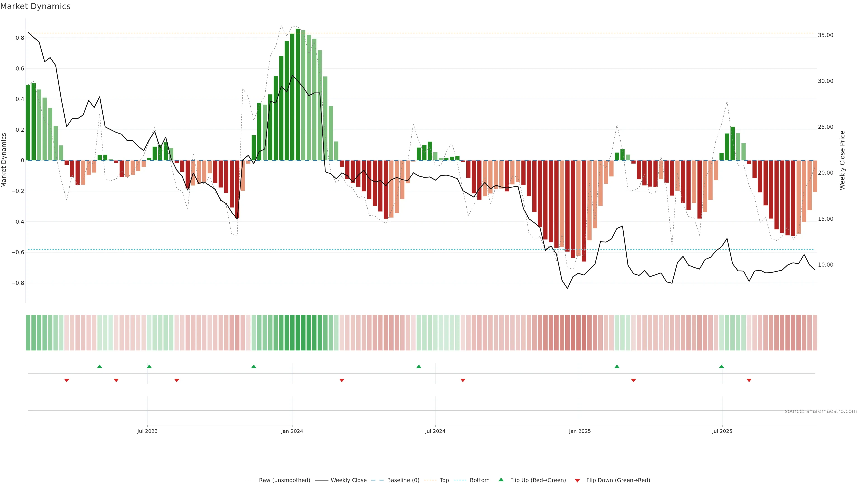Click the first red flip-down triangle marker
The height and width of the screenshot is (488, 868).
tap(67, 380)
